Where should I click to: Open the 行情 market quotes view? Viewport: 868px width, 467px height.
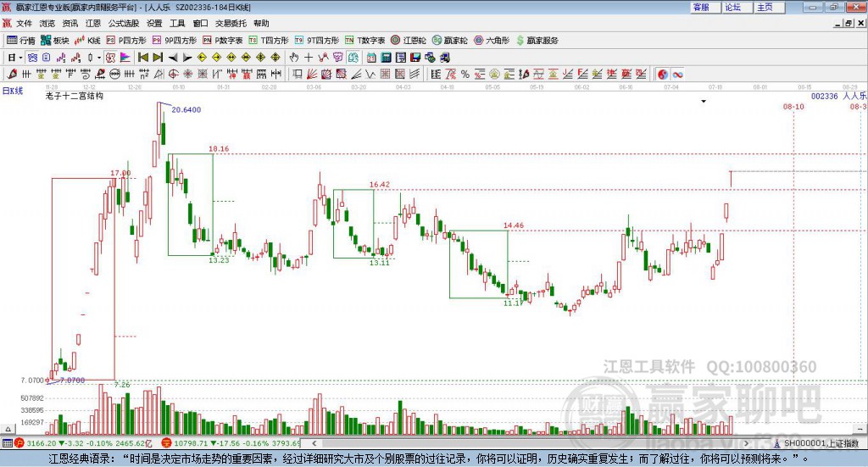click(x=21, y=41)
